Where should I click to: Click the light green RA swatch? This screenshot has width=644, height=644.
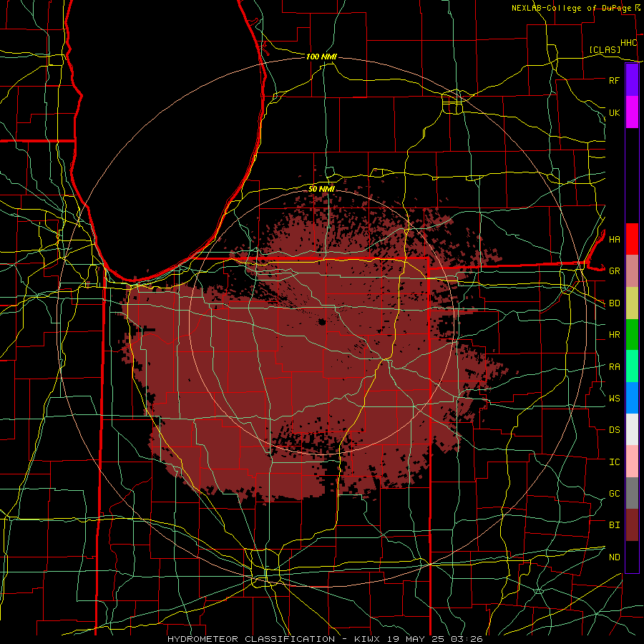632,366
